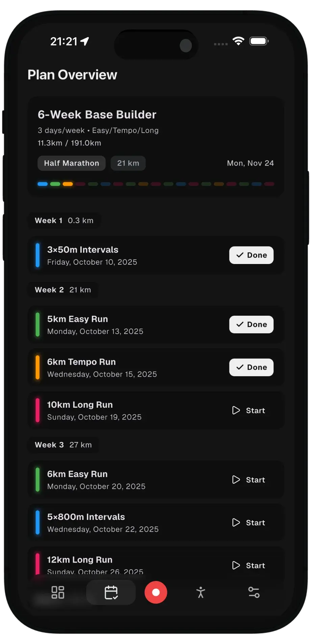This screenshot has height=644, width=311.
Task: Tap the 21 km distance chip
Action: pyautogui.click(x=128, y=163)
